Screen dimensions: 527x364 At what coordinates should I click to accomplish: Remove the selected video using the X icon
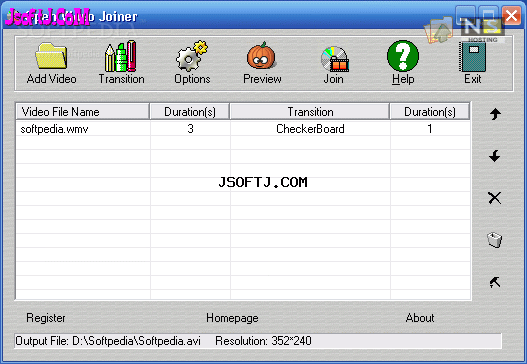tap(495, 198)
